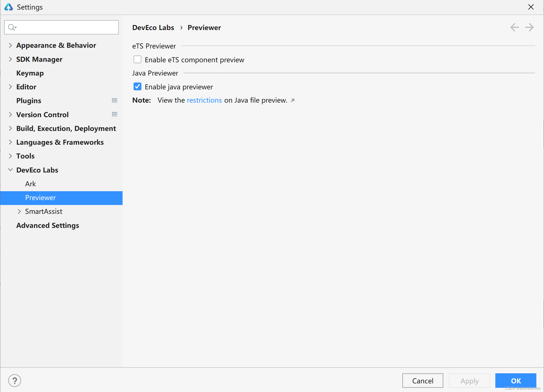Open help with the question mark icon
The image size is (544, 392).
15,380
